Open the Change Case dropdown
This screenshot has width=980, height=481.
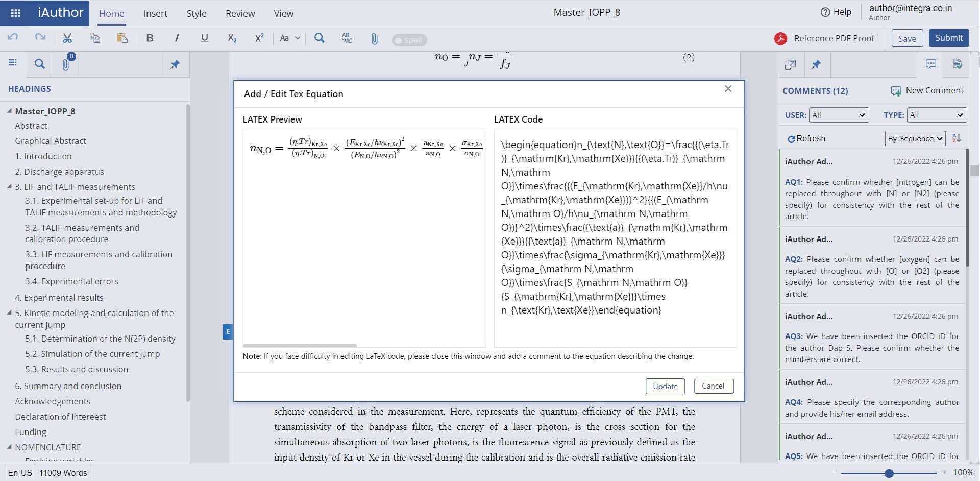click(289, 38)
